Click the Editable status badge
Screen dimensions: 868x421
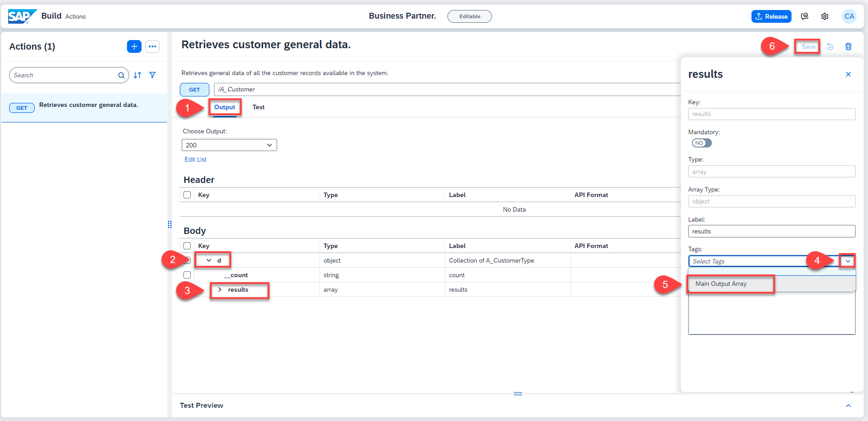(470, 16)
